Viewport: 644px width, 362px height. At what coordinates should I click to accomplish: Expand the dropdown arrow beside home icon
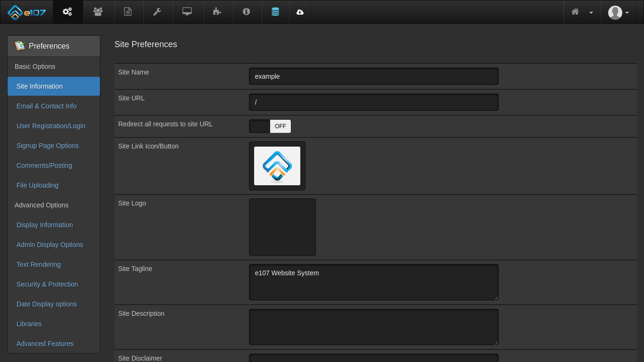coord(591,12)
